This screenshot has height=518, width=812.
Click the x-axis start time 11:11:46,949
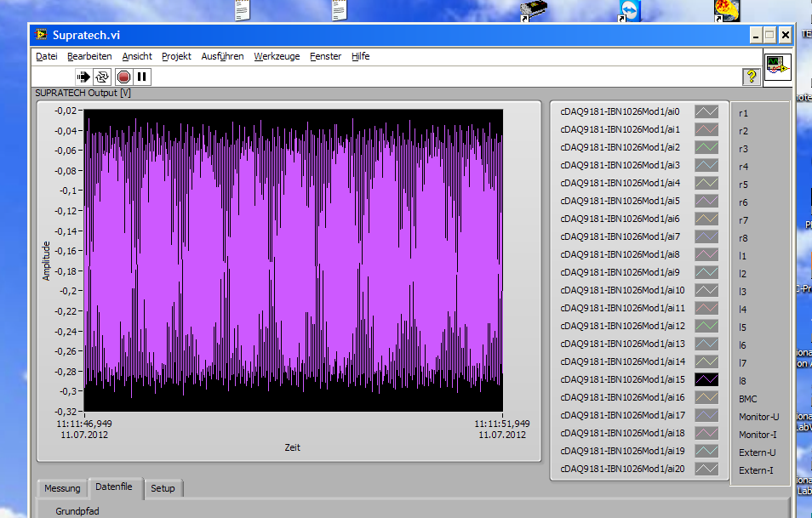click(84, 424)
